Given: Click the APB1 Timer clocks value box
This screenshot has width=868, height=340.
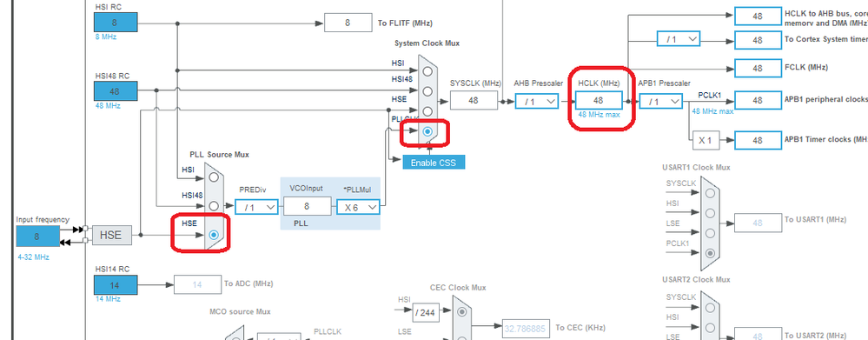Looking at the screenshot, I should click(758, 140).
